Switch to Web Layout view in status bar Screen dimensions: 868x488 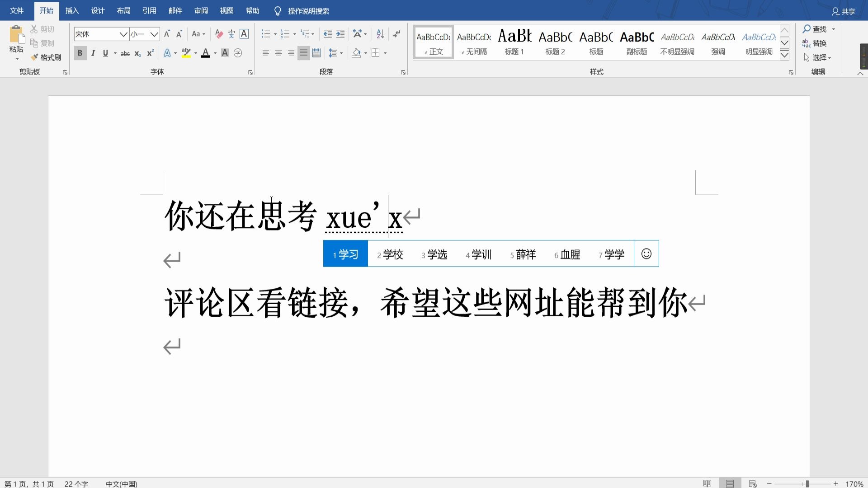point(753,483)
